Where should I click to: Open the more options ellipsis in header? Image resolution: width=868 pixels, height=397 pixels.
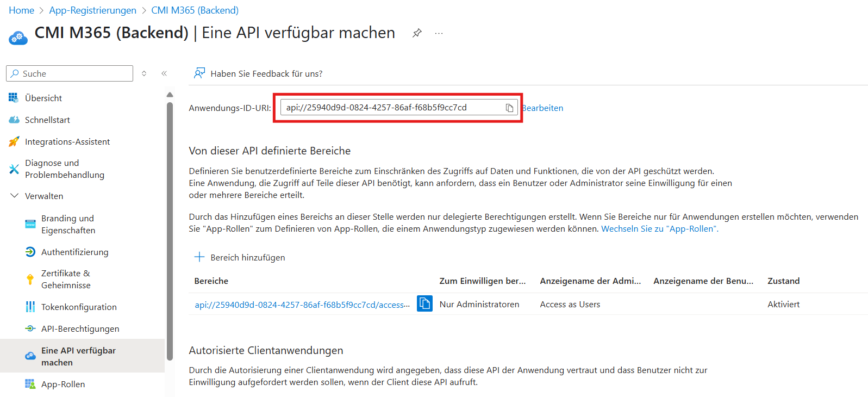point(439,33)
